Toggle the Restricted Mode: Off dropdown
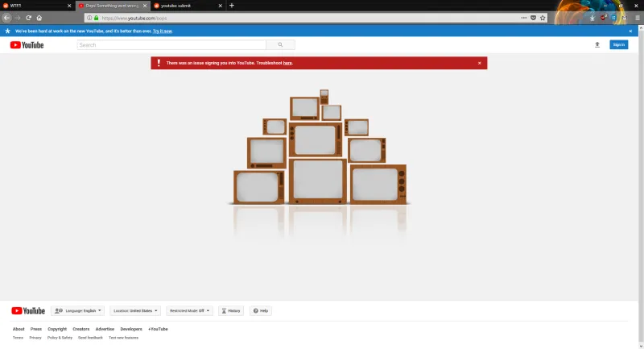This screenshot has height=349, width=644. point(191,310)
